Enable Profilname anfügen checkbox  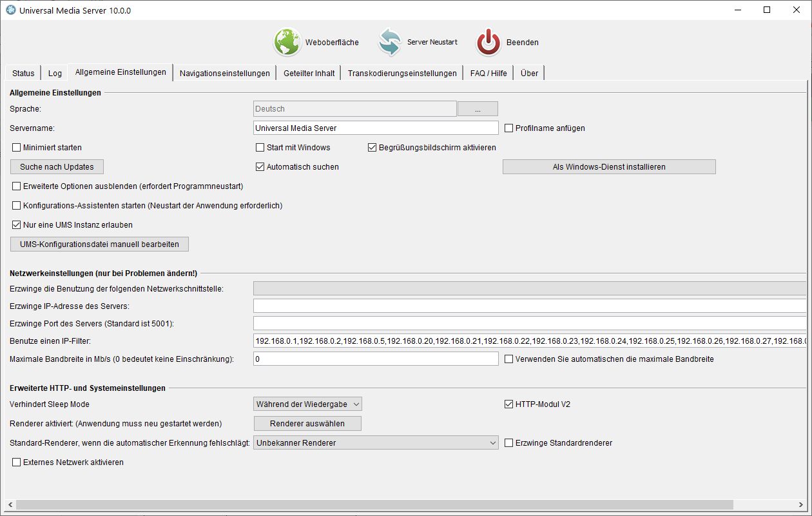click(509, 128)
